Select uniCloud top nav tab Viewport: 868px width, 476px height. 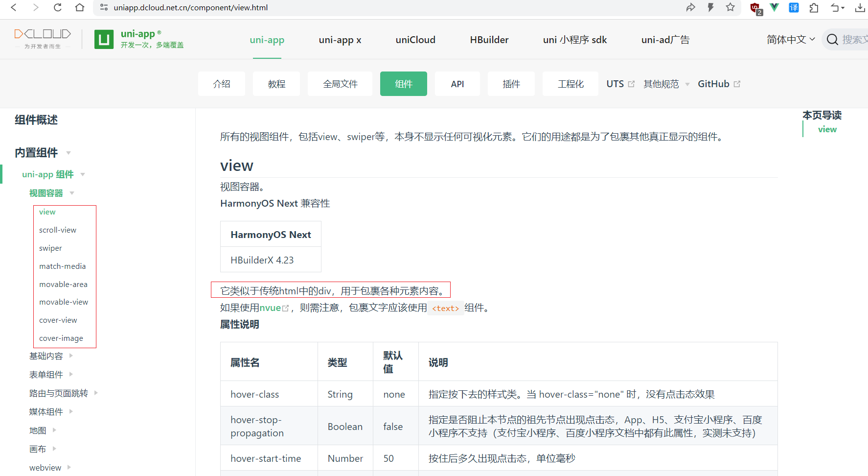click(x=415, y=40)
